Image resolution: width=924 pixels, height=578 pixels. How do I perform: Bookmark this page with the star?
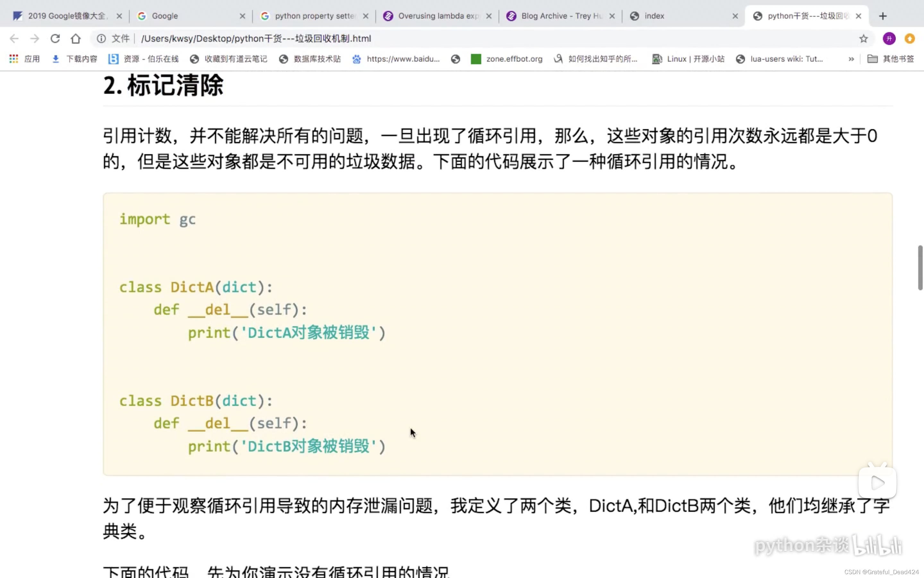pyautogui.click(x=863, y=39)
